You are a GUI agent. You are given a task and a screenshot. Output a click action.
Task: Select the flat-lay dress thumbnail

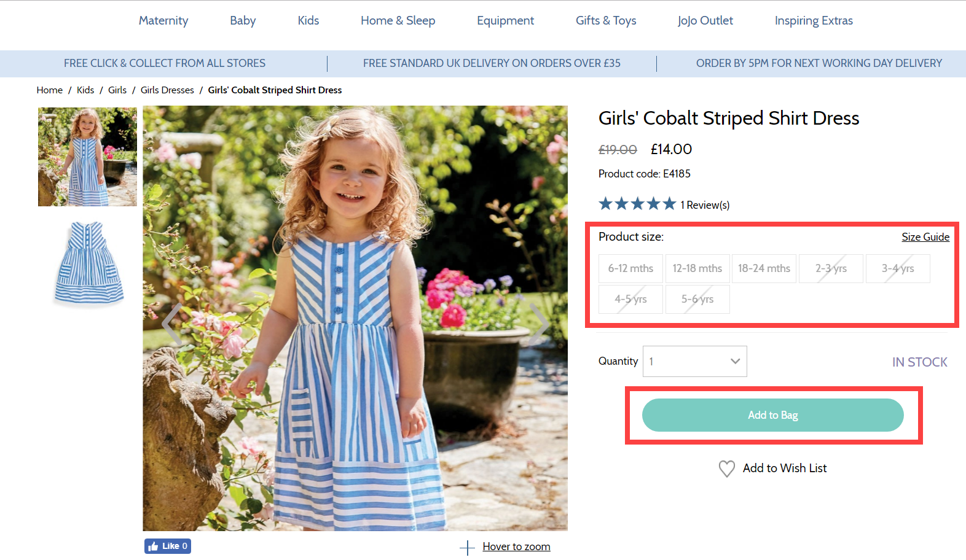point(88,264)
